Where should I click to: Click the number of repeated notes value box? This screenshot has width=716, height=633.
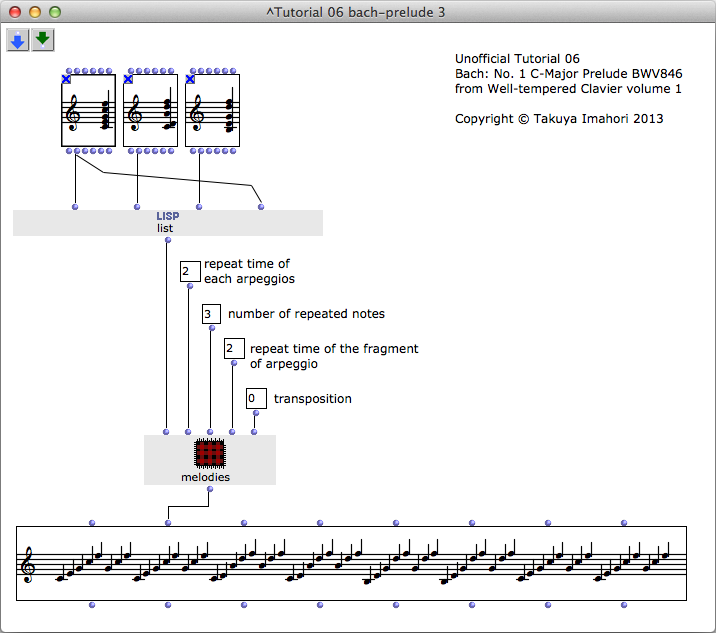(x=211, y=314)
